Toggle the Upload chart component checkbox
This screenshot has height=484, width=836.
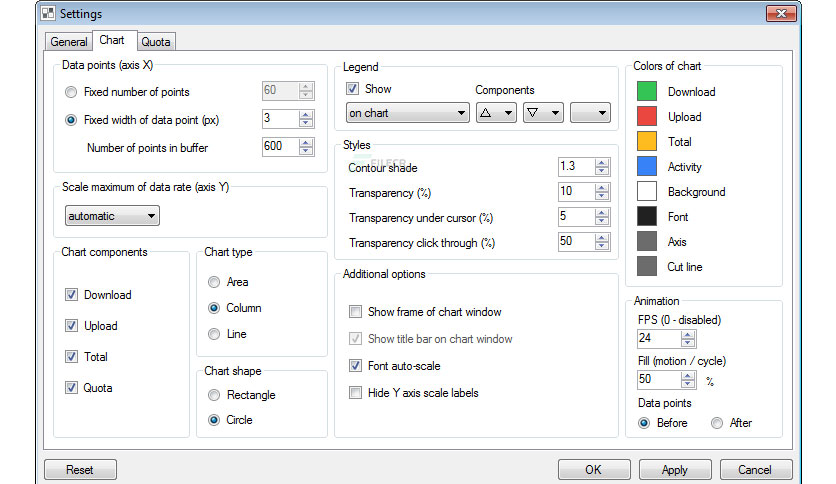(x=71, y=326)
